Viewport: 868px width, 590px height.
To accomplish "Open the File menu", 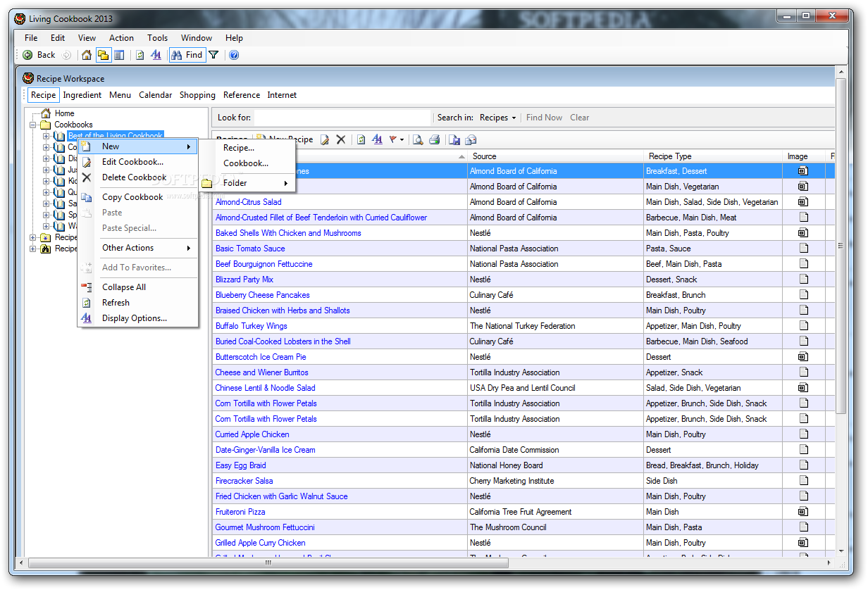I will (x=31, y=38).
